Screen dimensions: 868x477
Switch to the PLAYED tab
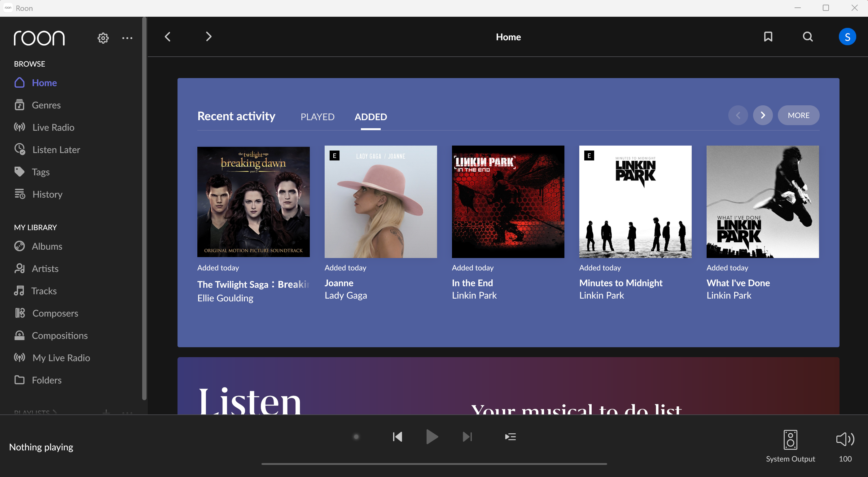(x=318, y=116)
